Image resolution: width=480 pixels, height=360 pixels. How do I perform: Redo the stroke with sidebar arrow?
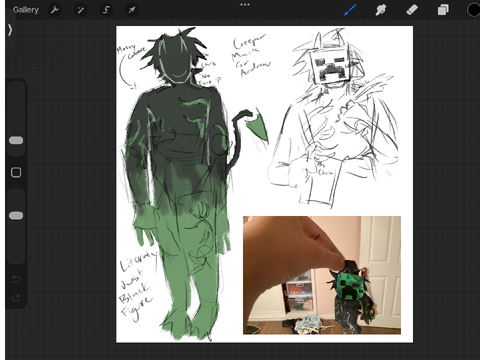point(16,297)
